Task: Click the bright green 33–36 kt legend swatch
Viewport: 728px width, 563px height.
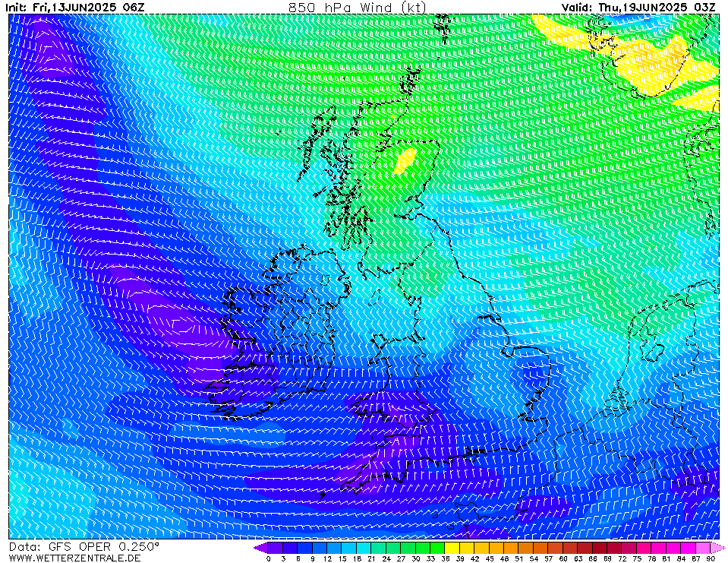Action: click(437, 548)
